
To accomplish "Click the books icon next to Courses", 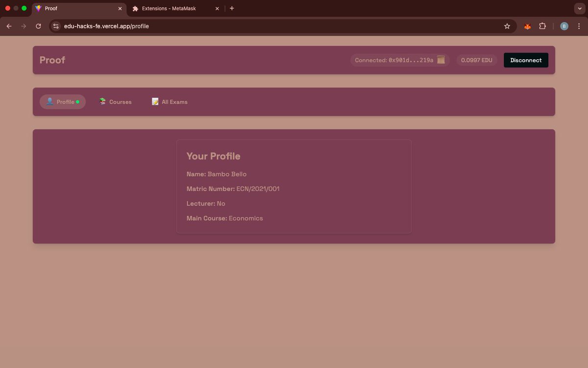I will tap(102, 101).
